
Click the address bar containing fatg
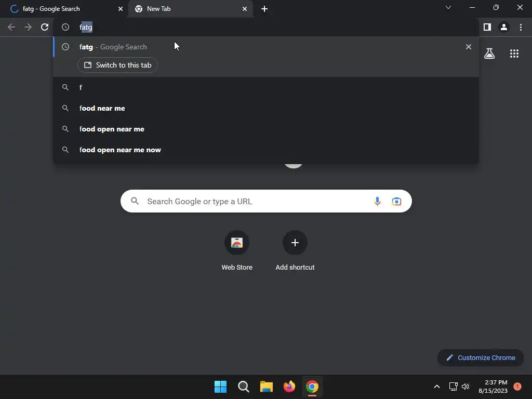(x=266, y=27)
